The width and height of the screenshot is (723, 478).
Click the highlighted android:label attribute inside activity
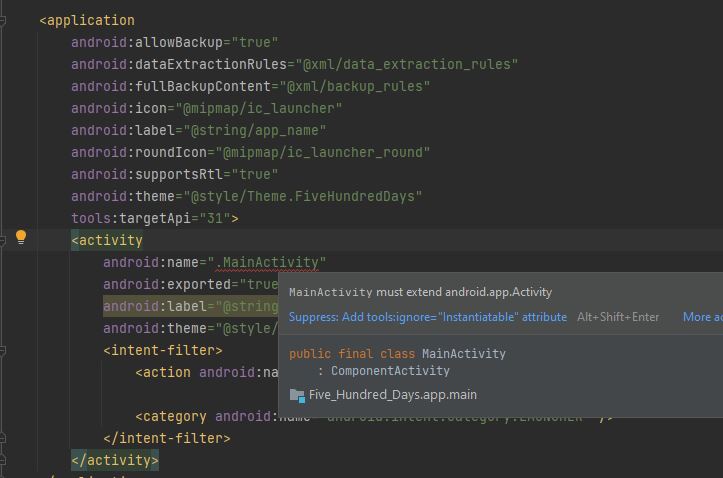point(190,306)
